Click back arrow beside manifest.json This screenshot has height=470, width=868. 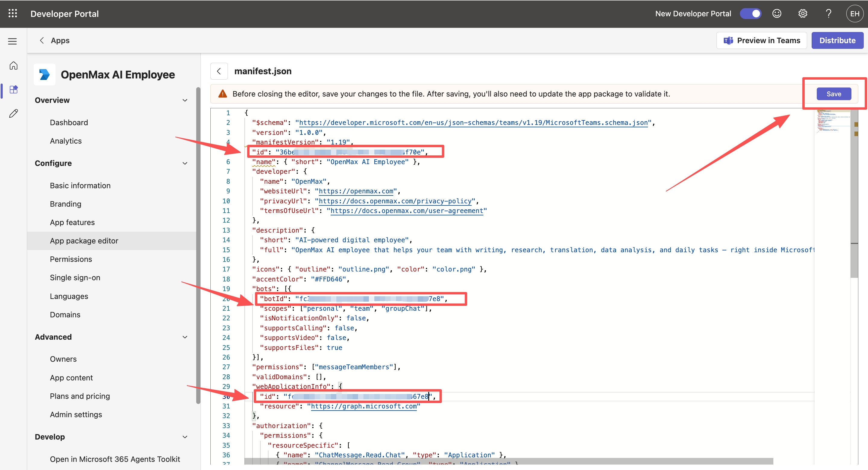(x=219, y=71)
